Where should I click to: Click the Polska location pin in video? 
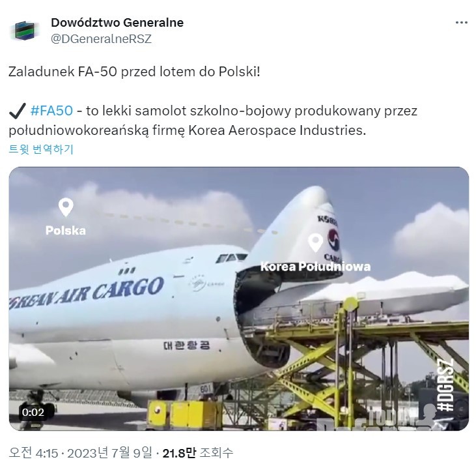66,207
